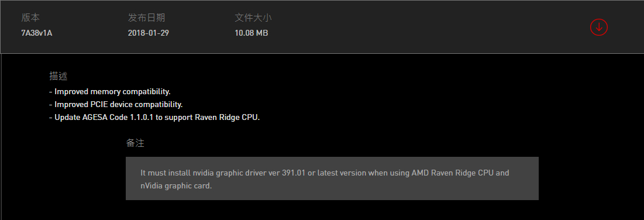Click the Improved memory compatibility line

109,91
